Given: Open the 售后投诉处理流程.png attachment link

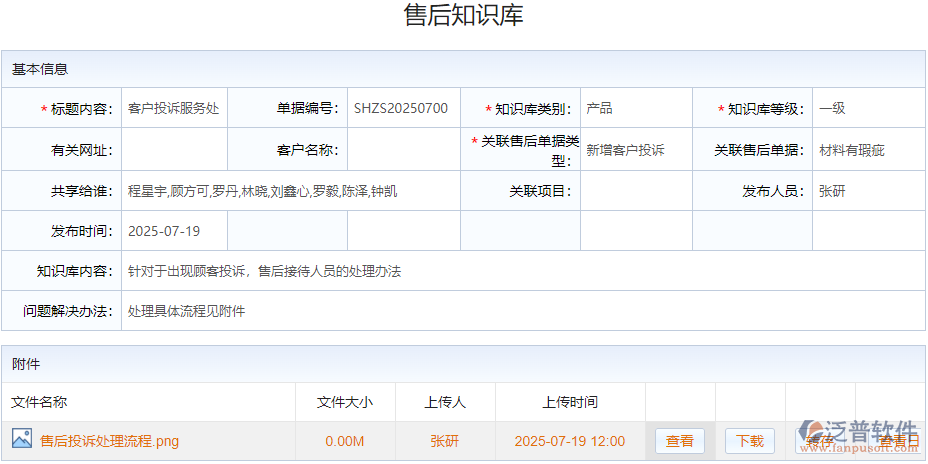Looking at the screenshot, I should (110, 441).
